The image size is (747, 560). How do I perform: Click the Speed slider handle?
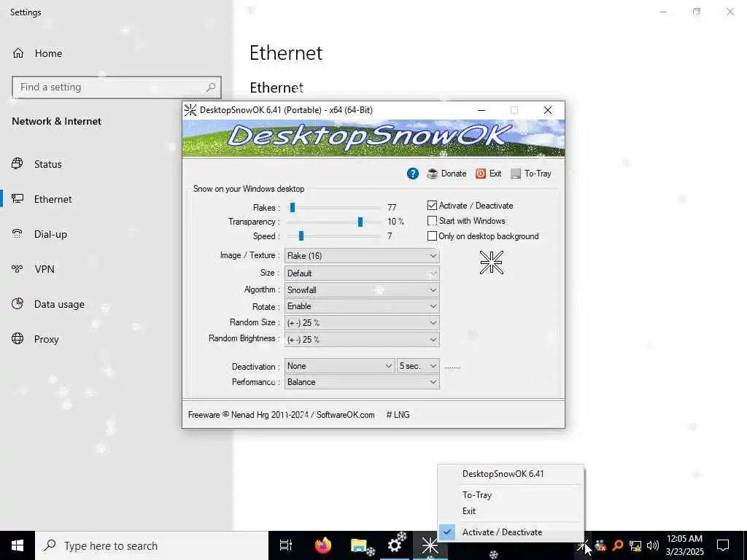[301, 236]
